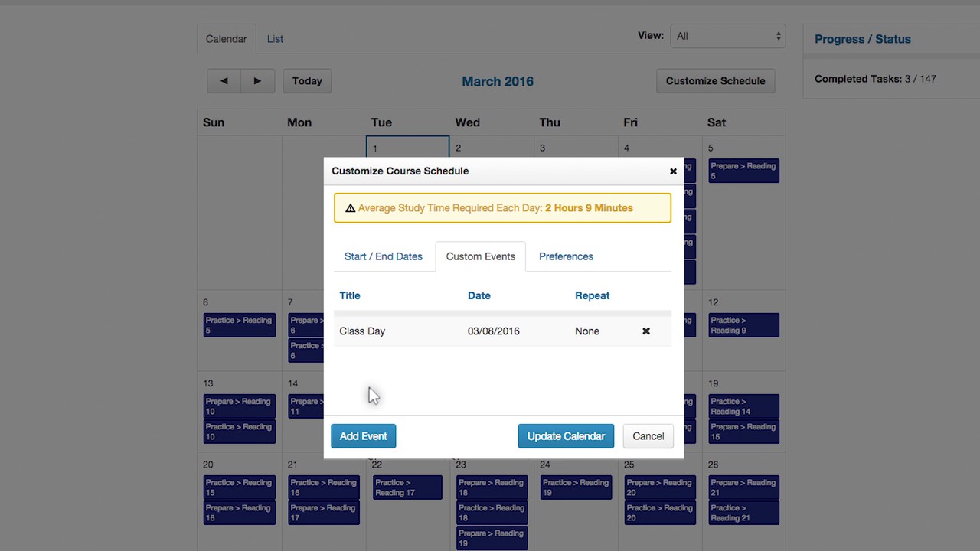Open the Preferences tab
The width and height of the screenshot is (980, 551).
point(566,256)
